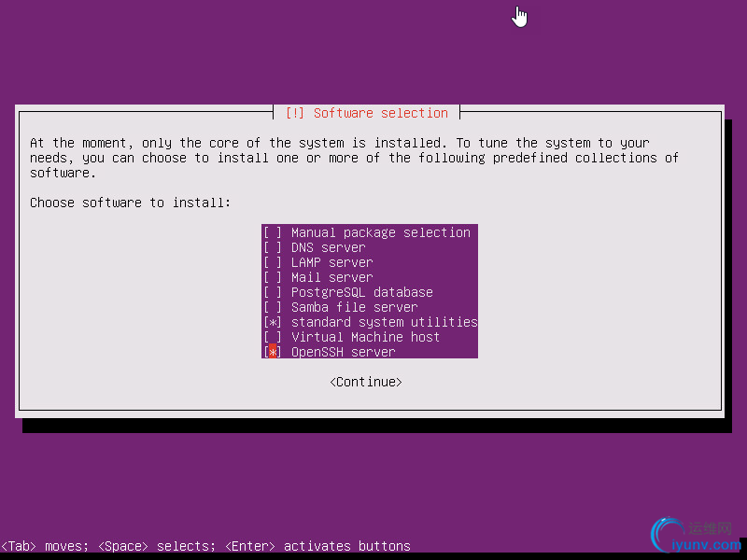This screenshot has width=747, height=560.
Task: Uncheck the standard system utilities checkbox
Action: pyautogui.click(x=273, y=322)
